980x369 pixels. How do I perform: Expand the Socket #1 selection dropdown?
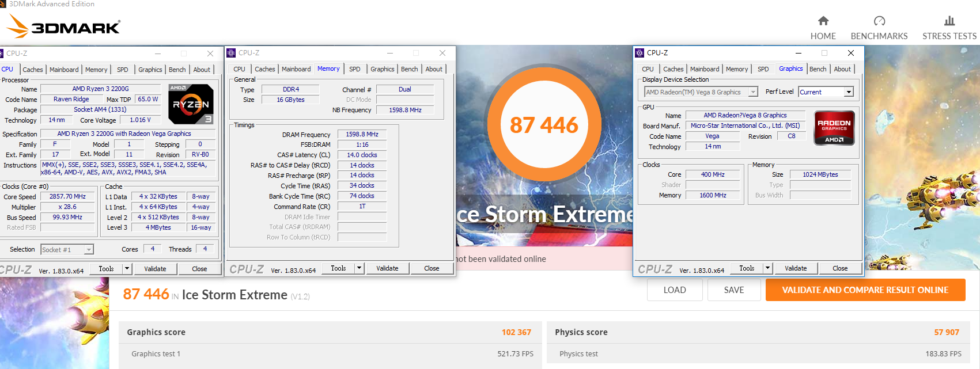[89, 250]
